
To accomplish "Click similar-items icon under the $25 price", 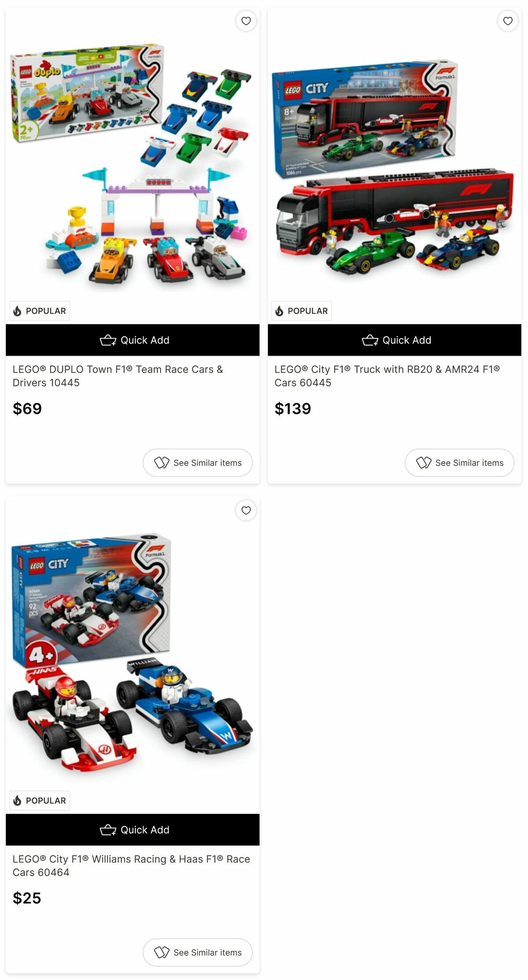I will [161, 952].
